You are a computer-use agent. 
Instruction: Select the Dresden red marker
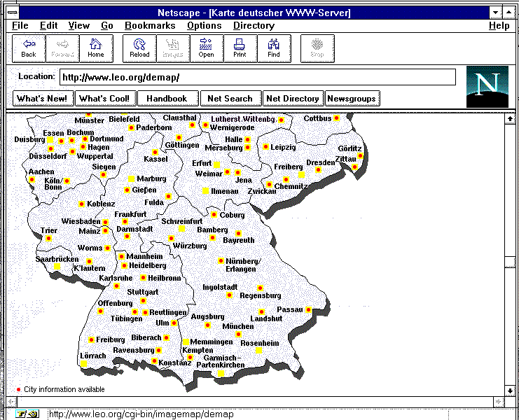[318, 169]
